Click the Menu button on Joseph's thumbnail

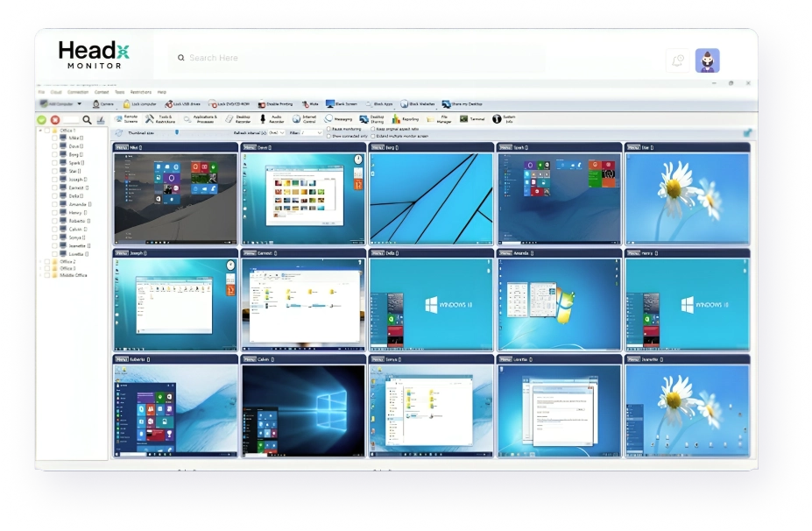click(x=121, y=253)
